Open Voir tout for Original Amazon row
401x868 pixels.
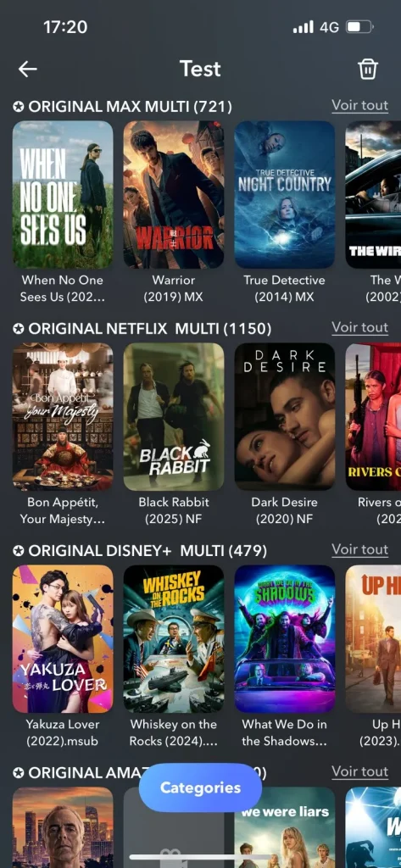[x=360, y=771]
